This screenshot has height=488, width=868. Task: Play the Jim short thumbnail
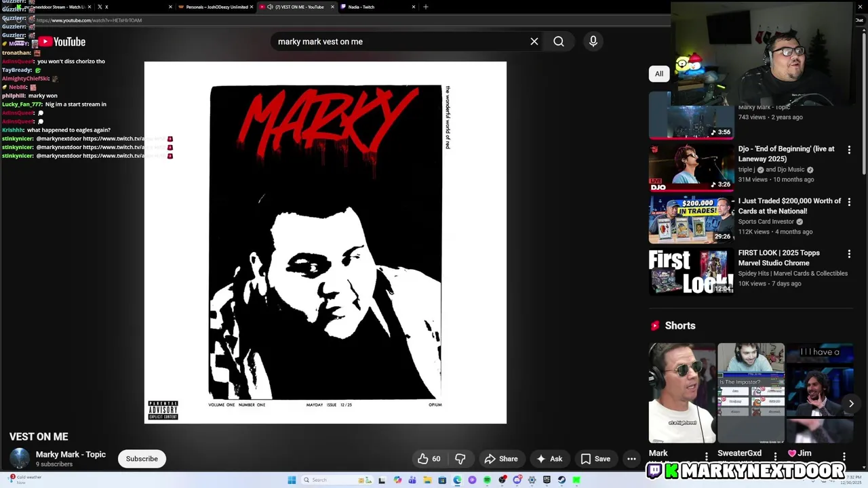click(x=820, y=393)
